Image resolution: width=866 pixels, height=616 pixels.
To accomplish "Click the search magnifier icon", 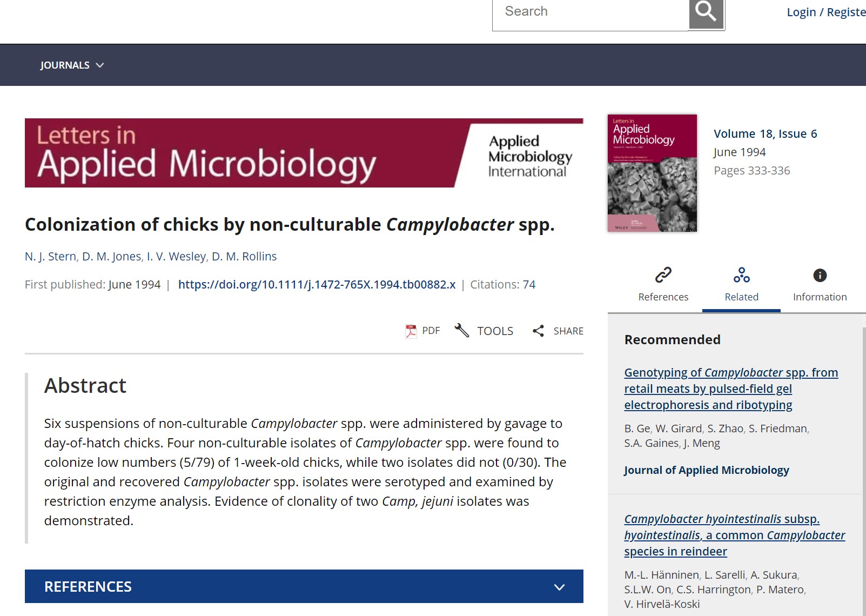I will click(x=706, y=11).
